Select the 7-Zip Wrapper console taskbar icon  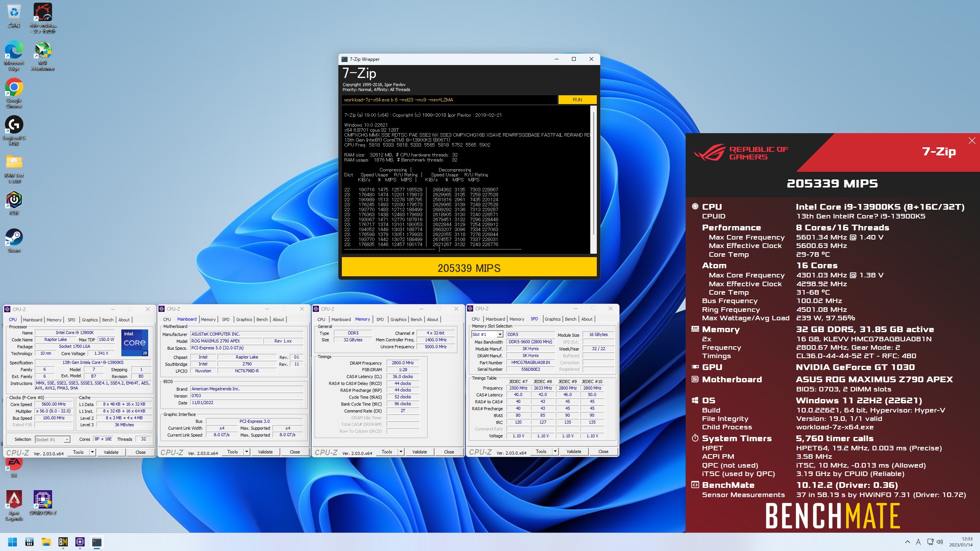[97, 542]
